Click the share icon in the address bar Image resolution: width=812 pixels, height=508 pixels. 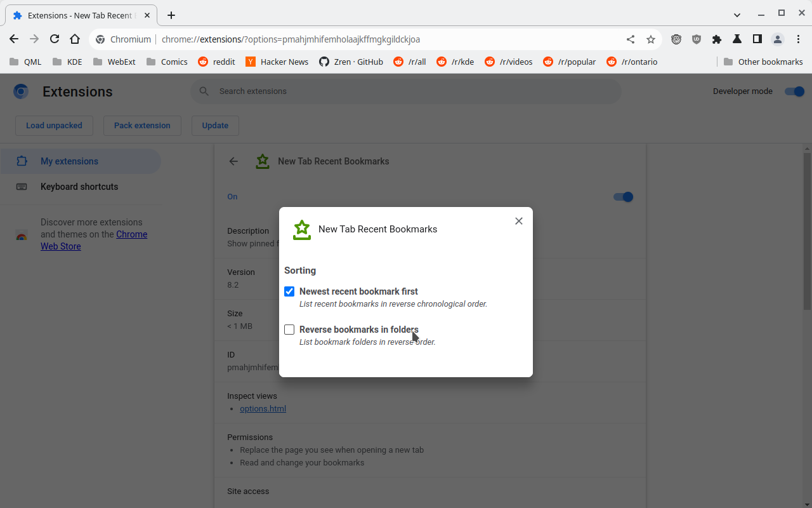coord(630,39)
